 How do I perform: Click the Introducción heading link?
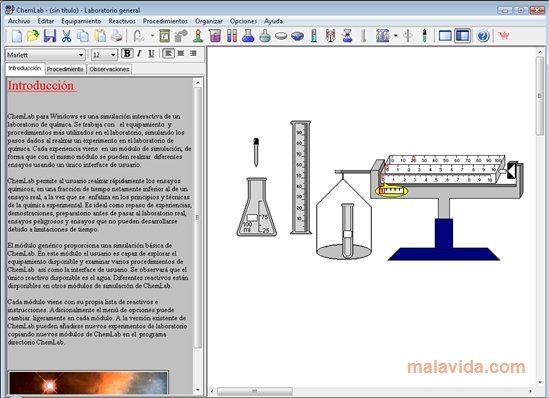coord(41,85)
